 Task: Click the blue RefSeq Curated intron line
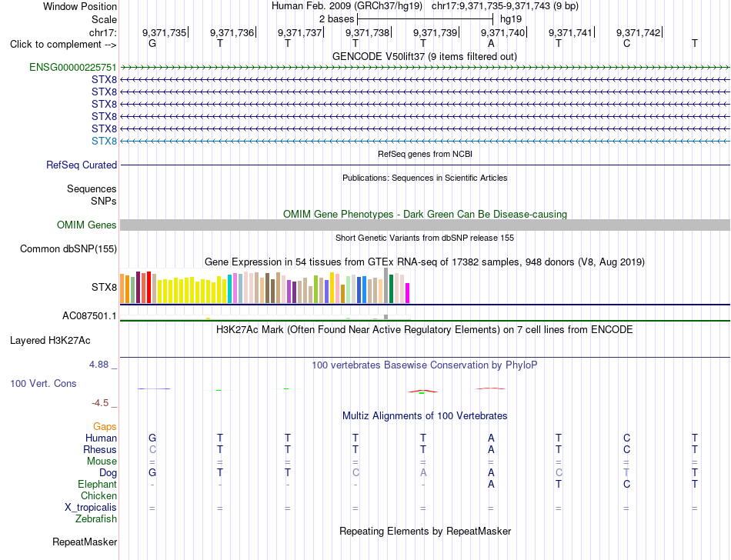pyautogui.click(x=425, y=165)
